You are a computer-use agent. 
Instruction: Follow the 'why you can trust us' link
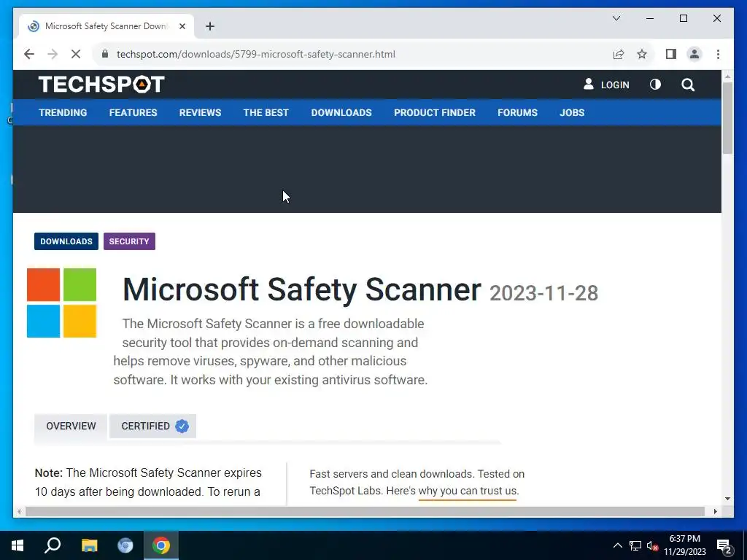(468, 491)
